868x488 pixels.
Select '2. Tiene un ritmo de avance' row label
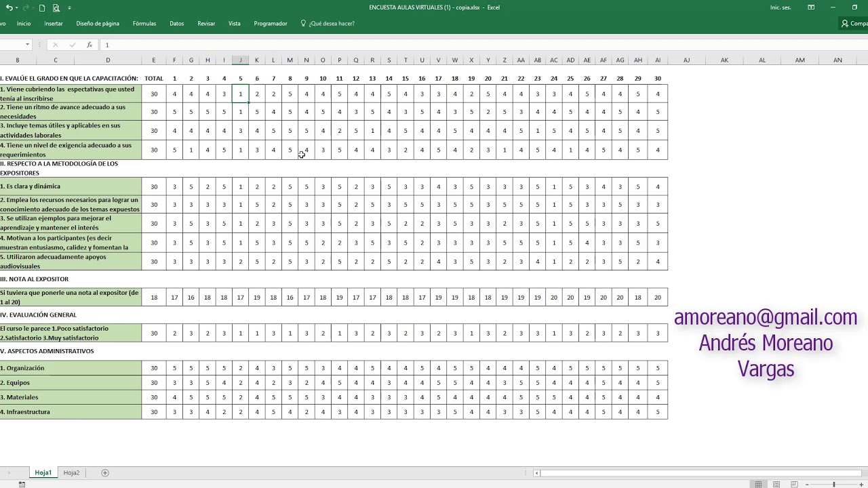pyautogui.click(x=71, y=112)
